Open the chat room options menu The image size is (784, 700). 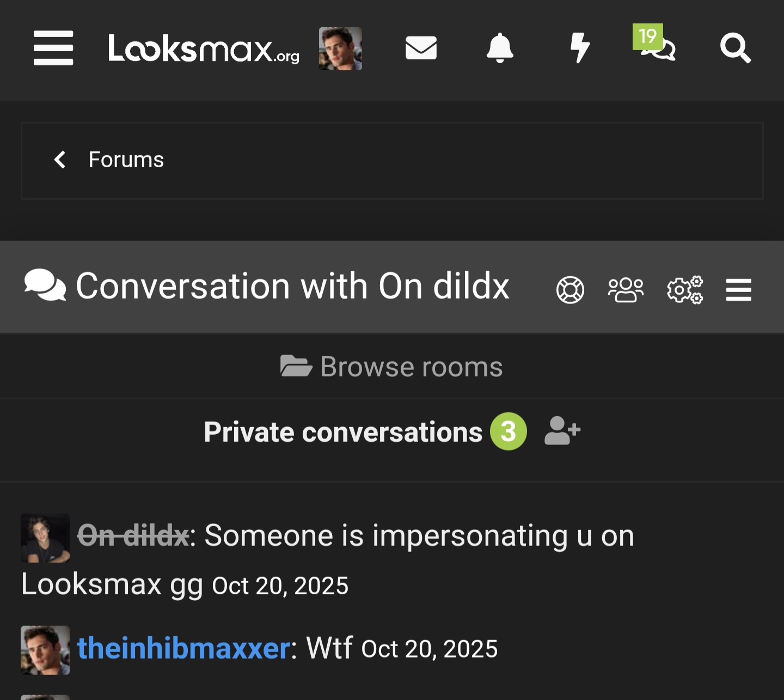tap(738, 289)
